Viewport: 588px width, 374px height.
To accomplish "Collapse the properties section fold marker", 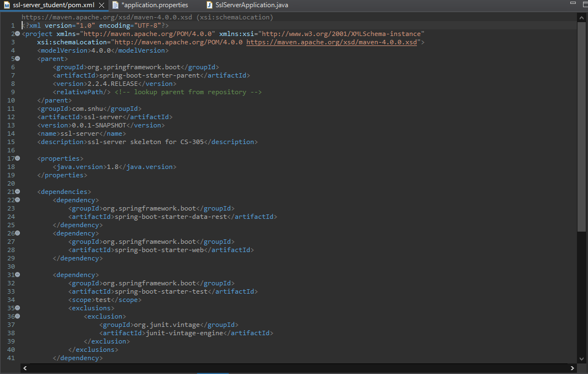I will (x=17, y=158).
